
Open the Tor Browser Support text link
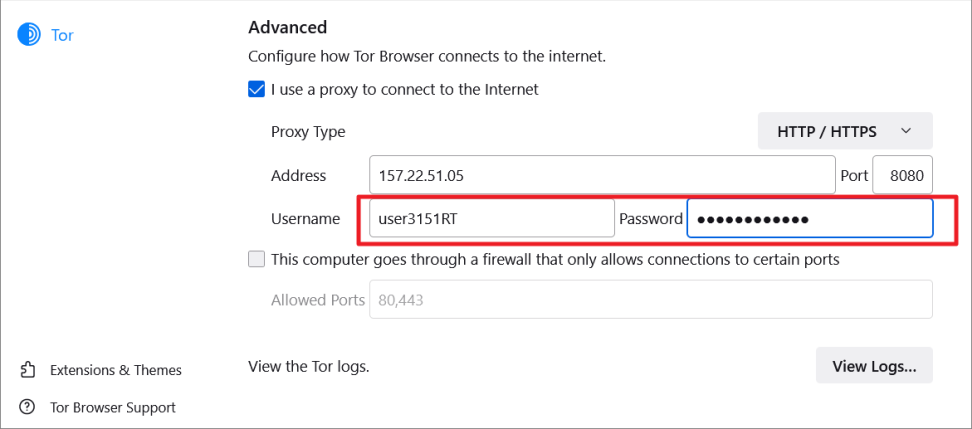click(x=113, y=407)
